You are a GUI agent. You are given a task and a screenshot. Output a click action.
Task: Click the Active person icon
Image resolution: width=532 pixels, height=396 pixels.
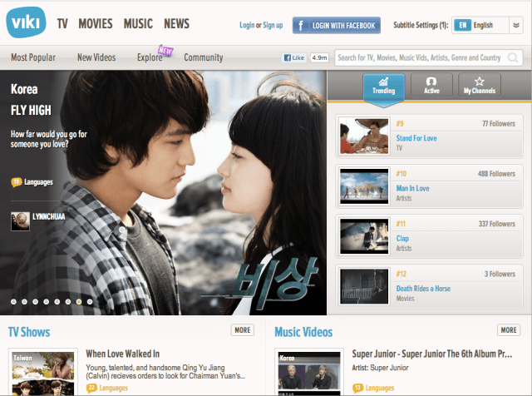tap(431, 82)
